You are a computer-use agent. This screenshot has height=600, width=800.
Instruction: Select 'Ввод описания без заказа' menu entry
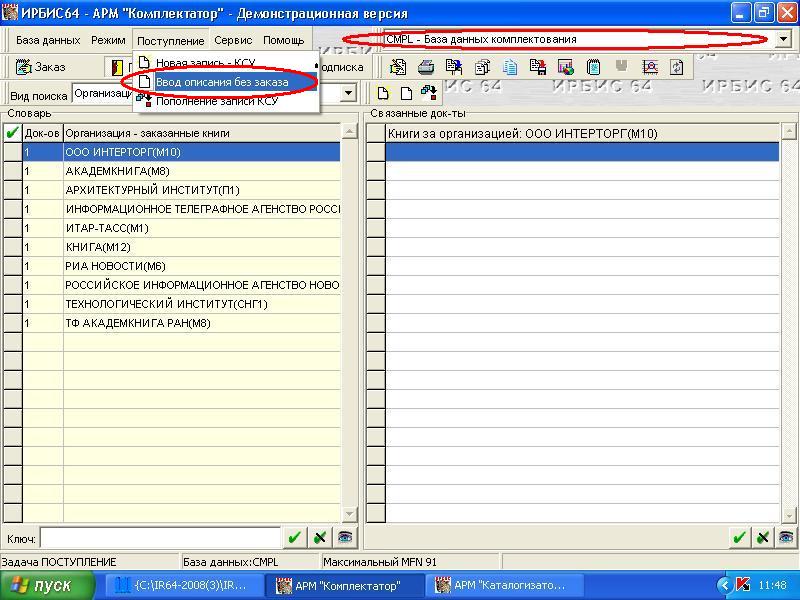[221, 81]
